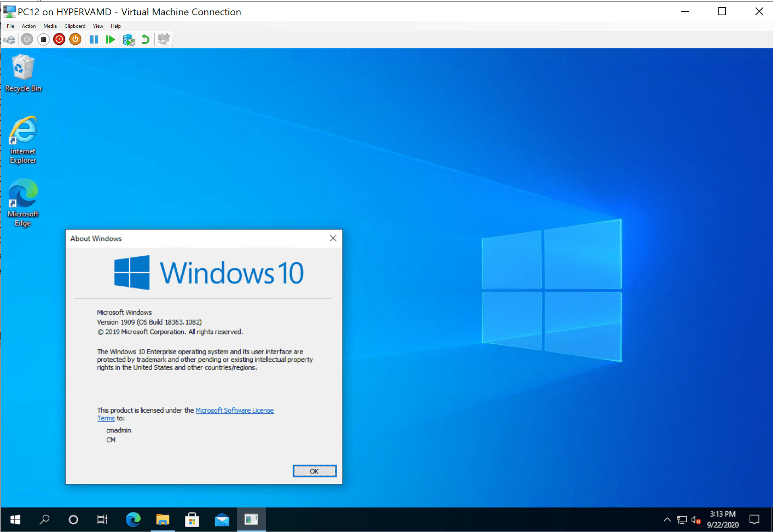
Task: Expand hidden icons in the system tray
Action: 667,520
